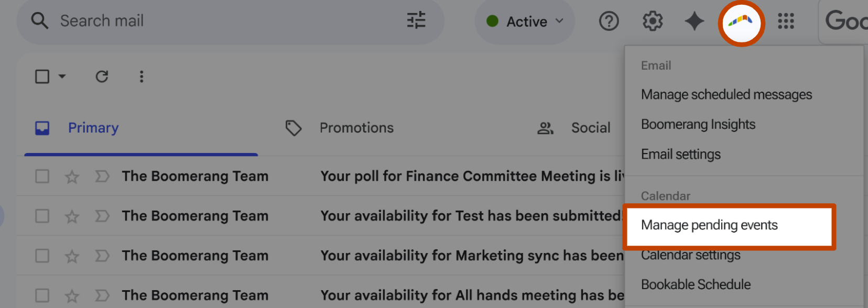Open the Help question mark icon
This screenshot has width=868, height=308.
609,21
